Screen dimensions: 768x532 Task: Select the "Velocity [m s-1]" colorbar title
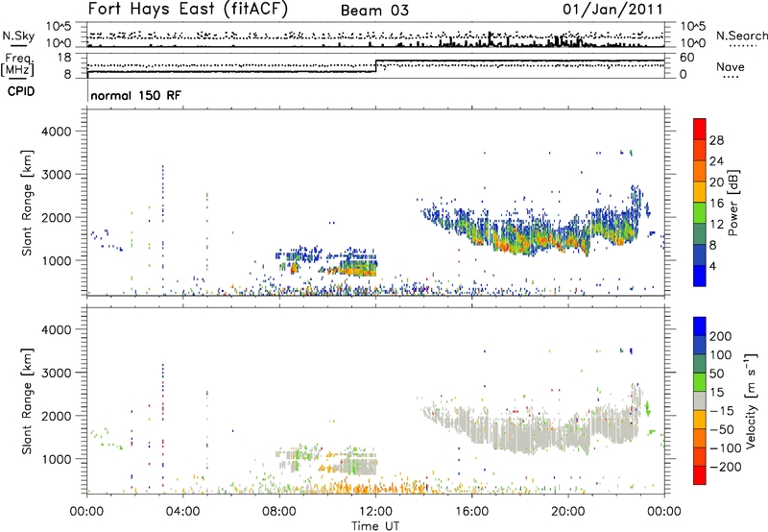click(751, 400)
